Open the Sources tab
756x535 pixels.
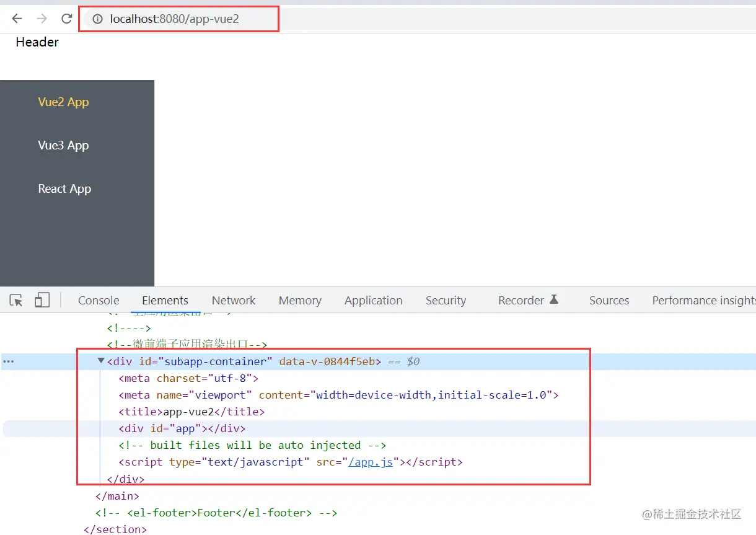coord(609,301)
